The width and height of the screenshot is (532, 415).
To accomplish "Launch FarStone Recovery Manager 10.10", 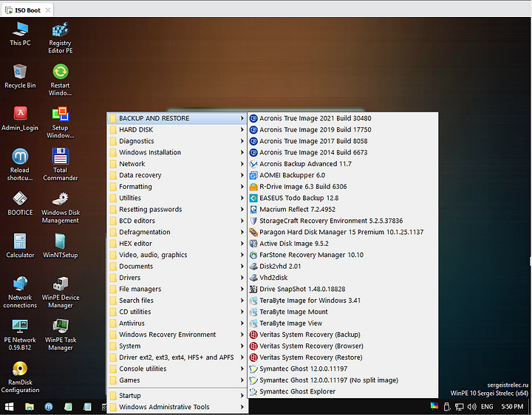I will pos(343,255).
